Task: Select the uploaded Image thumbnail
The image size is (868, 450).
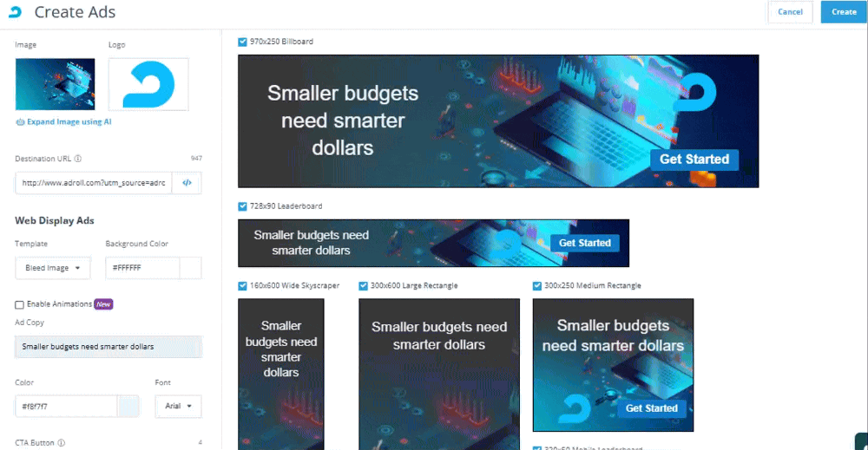Action: pyautogui.click(x=55, y=84)
